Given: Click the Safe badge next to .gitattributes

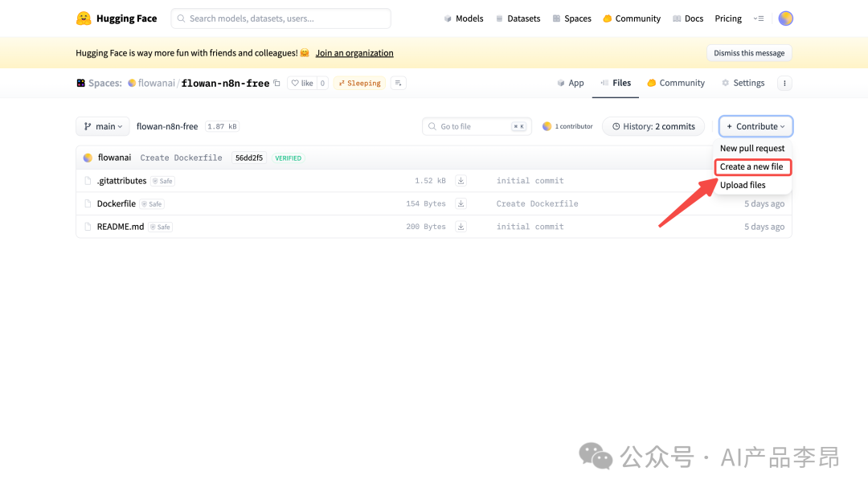Looking at the screenshot, I should (162, 181).
